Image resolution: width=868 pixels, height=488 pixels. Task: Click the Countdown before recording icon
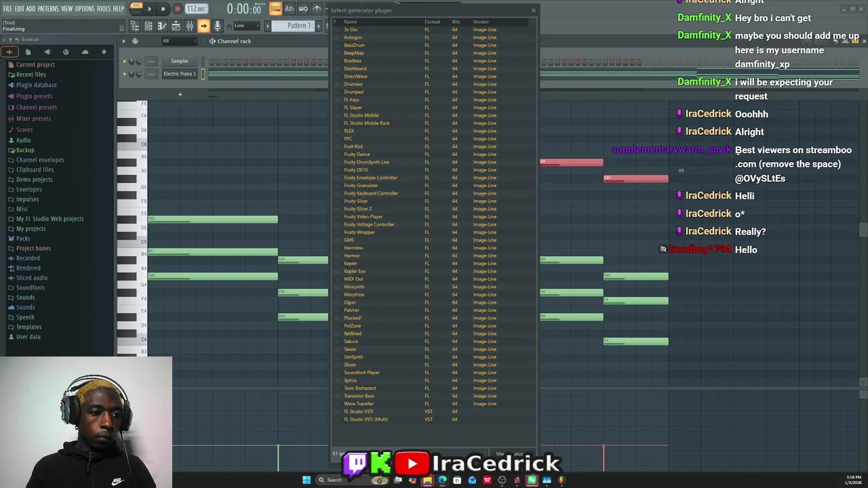click(289, 8)
